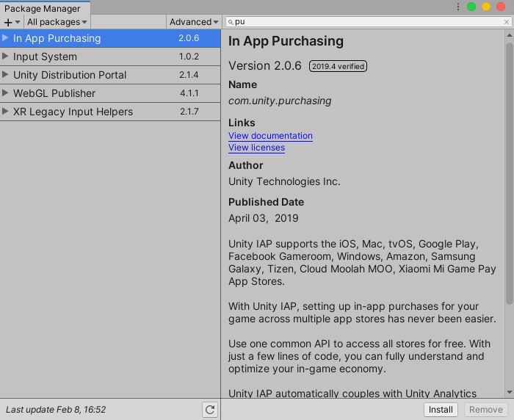
Task: Click the refresh packages icon
Action: click(210, 410)
